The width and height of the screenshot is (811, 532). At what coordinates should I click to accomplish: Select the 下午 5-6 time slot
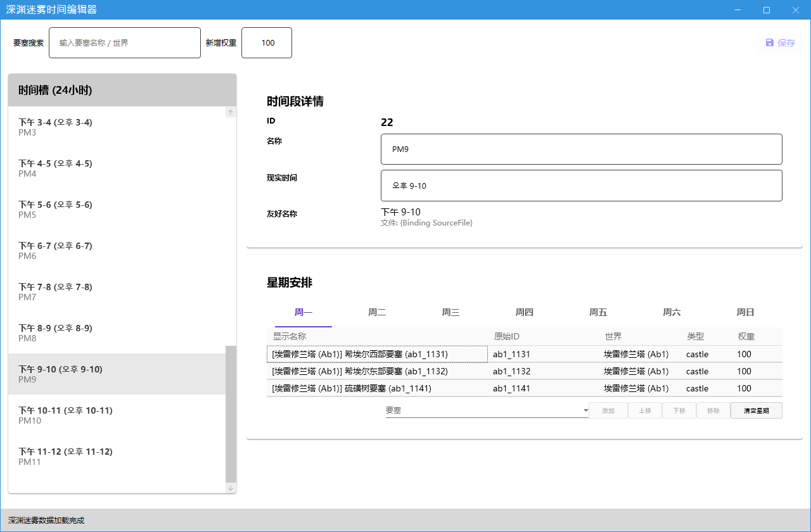117,210
